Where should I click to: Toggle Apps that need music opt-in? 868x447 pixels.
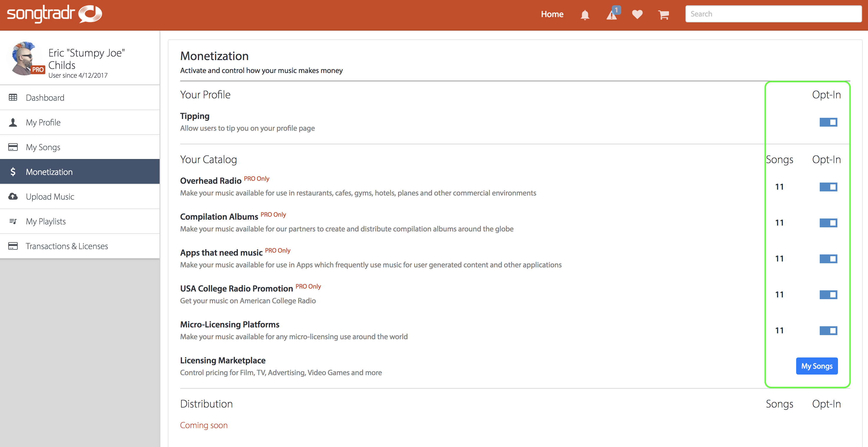click(828, 259)
